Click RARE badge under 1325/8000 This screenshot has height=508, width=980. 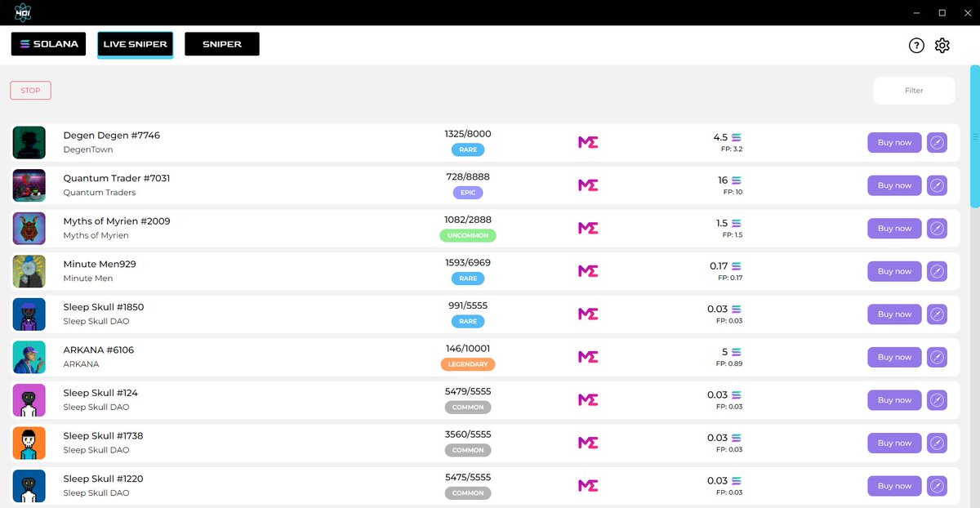click(x=468, y=149)
